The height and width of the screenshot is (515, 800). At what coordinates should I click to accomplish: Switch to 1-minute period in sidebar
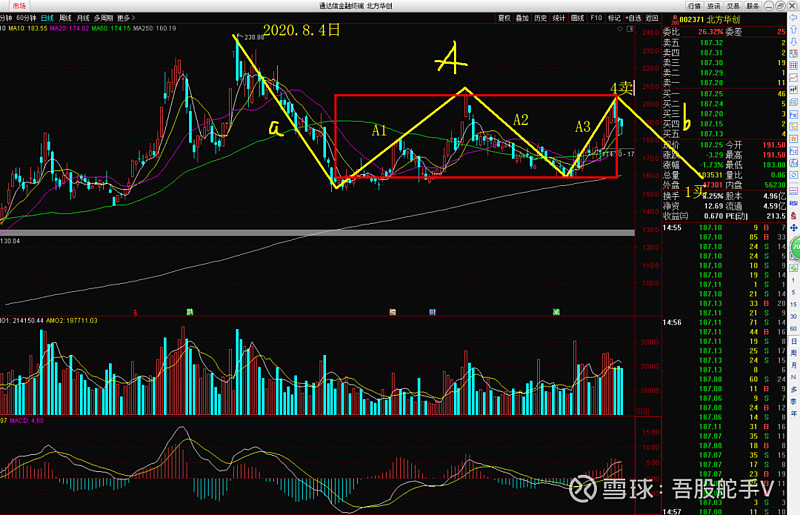(x=793, y=281)
